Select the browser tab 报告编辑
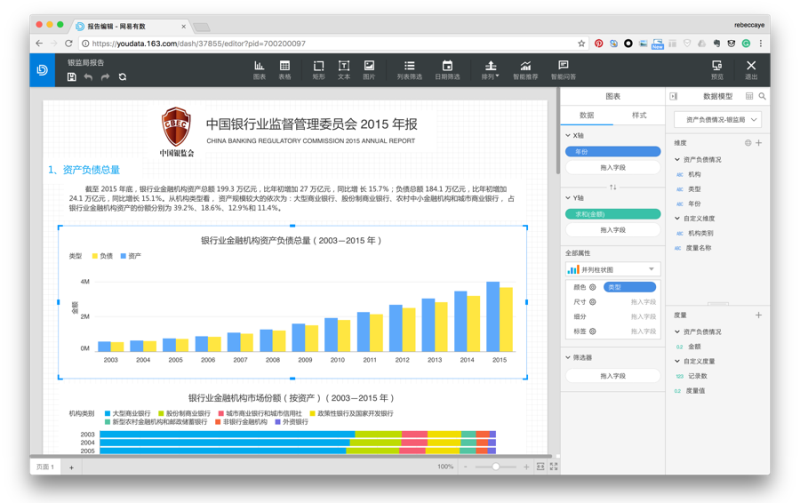 (131, 26)
